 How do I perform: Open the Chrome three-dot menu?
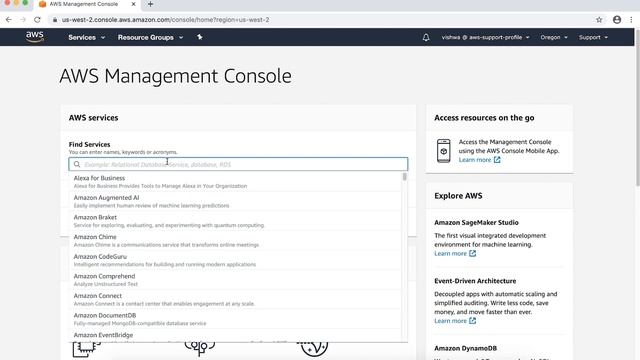point(631,20)
